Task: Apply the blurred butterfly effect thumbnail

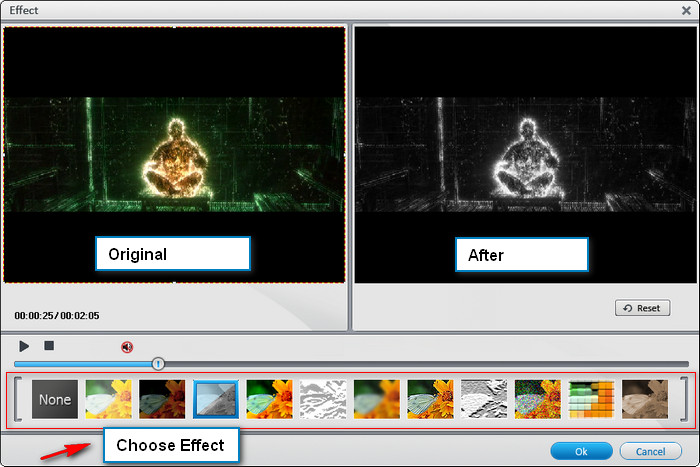Action: click(377, 399)
